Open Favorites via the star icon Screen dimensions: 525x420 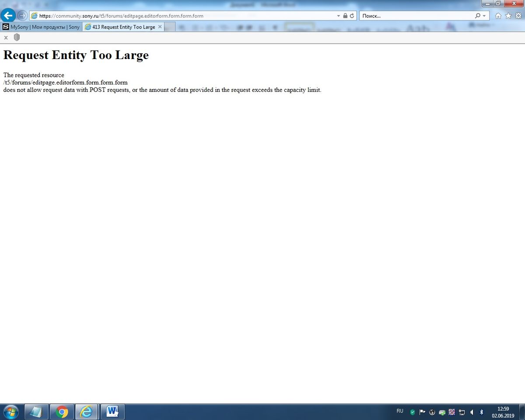pyautogui.click(x=508, y=16)
